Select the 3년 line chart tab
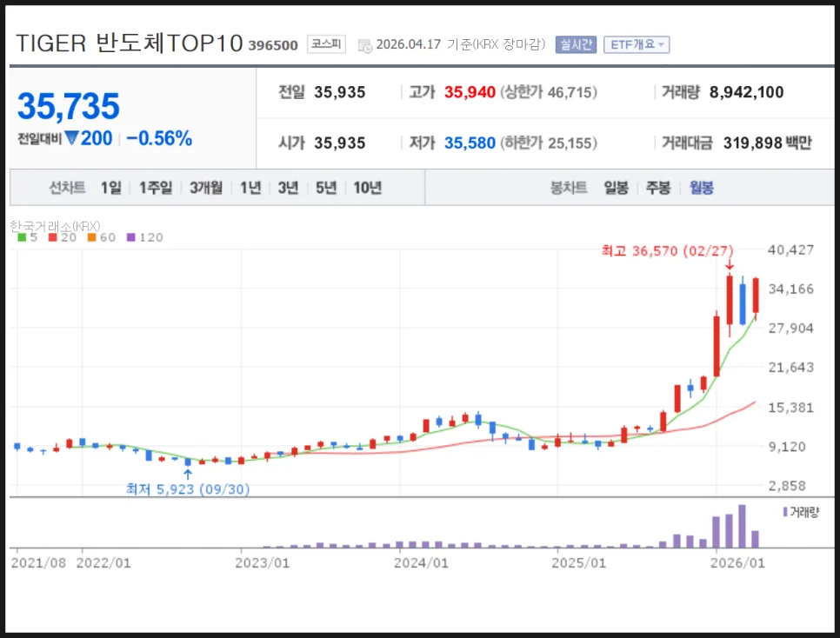 click(288, 188)
